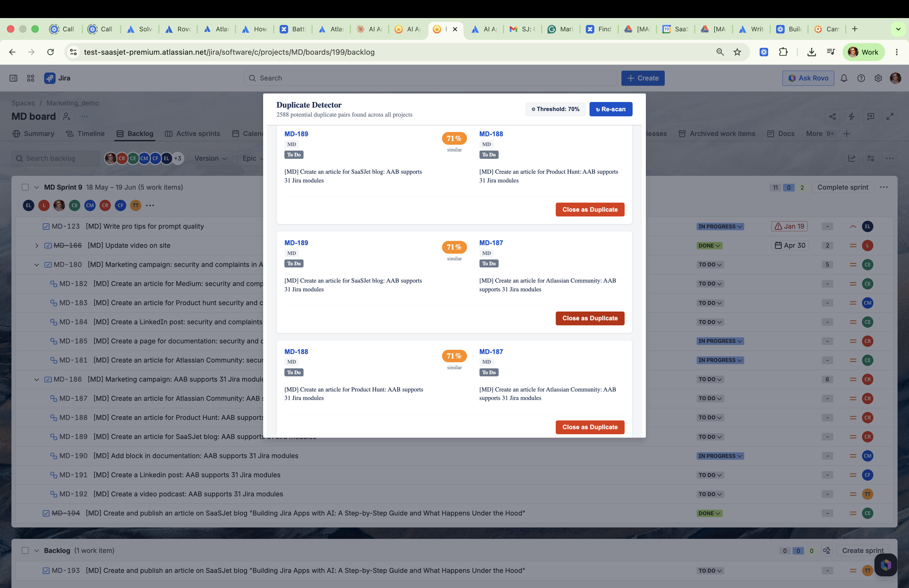Open the Jira settings gear icon

pyautogui.click(x=878, y=78)
